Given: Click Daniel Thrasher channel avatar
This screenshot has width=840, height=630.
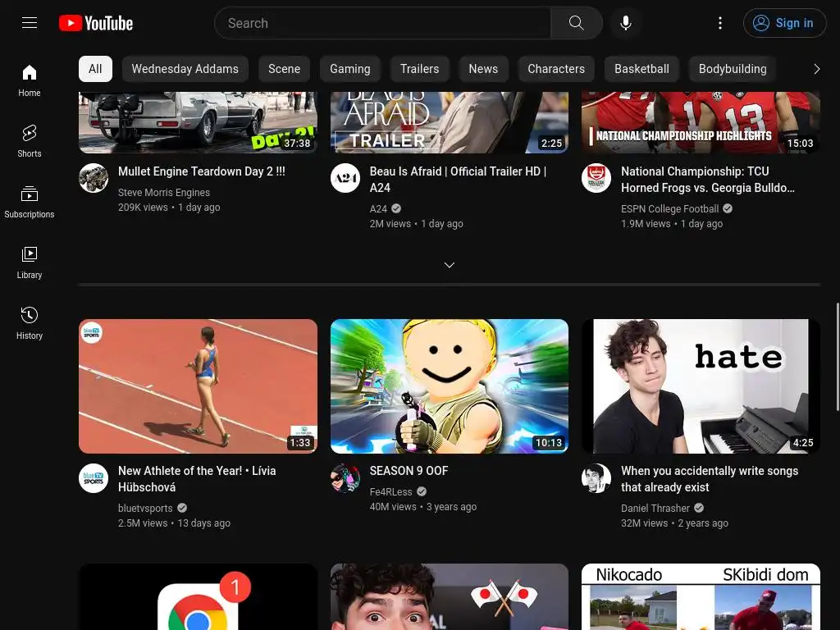Looking at the screenshot, I should (596, 478).
